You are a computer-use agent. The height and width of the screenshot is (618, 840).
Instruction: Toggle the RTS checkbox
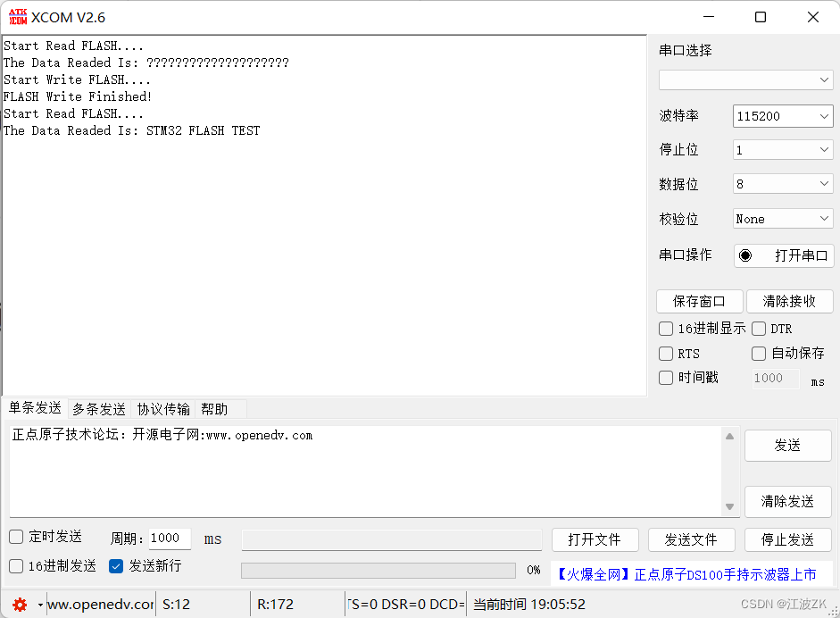666,353
